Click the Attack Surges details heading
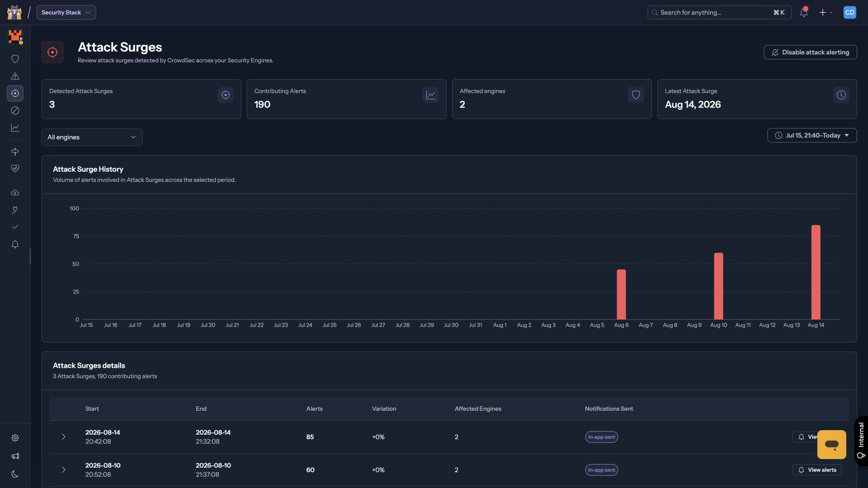The height and width of the screenshot is (488, 868). point(89,366)
